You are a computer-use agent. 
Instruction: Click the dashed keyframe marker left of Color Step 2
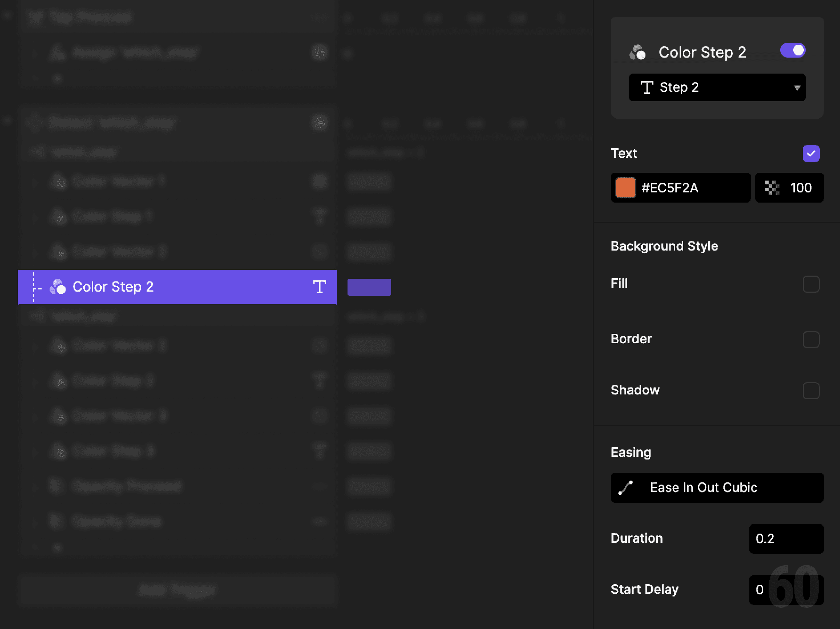pyautogui.click(x=33, y=287)
